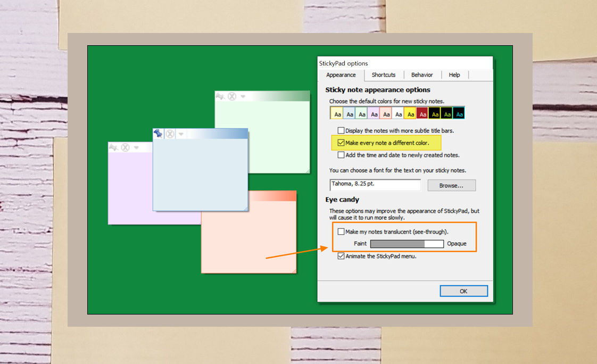Click the blue sticky note text area
597x364 pixels.
coord(200,175)
